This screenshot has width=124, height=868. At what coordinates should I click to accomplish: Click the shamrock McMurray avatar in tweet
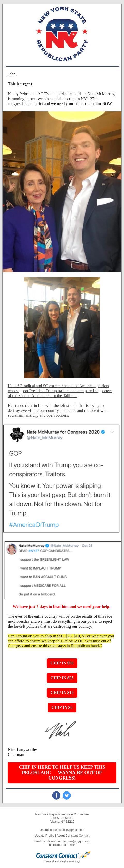point(17,434)
